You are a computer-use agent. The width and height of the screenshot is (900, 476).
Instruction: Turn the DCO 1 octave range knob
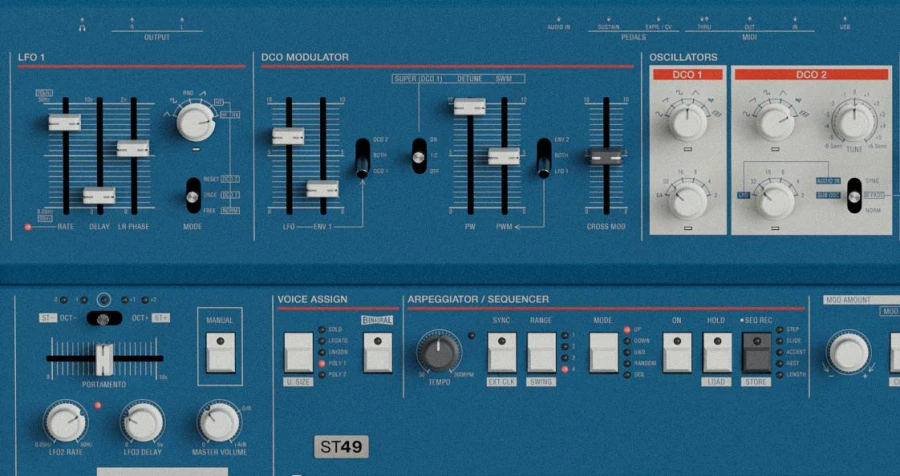[x=688, y=200]
